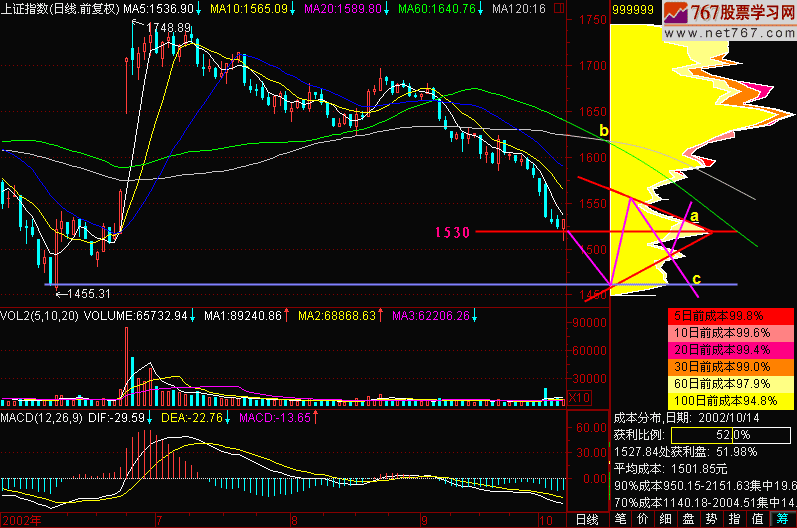Click the 日线 period selector
The width and height of the screenshot is (797, 528).
pos(588,519)
